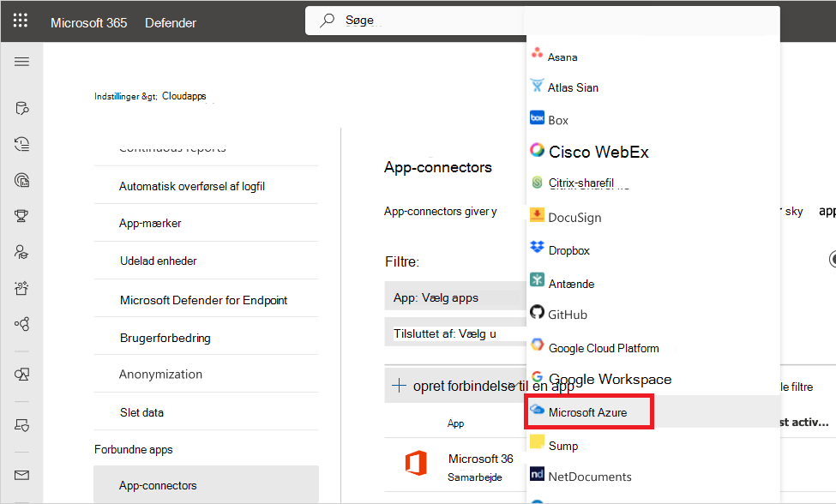Click the Defender label in the top bar
Image resolution: width=836 pixels, height=504 pixels.
tap(170, 22)
